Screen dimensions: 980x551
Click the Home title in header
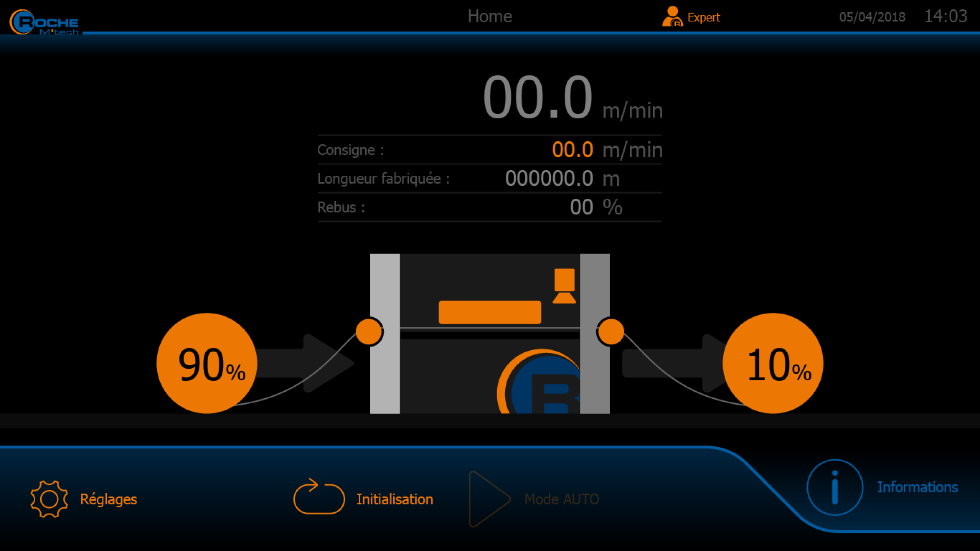point(490,16)
